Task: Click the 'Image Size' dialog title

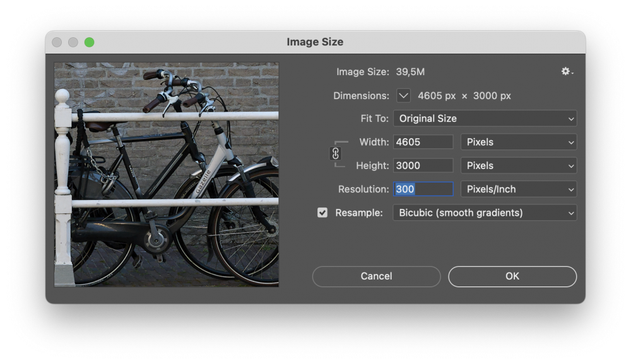Action: (315, 42)
